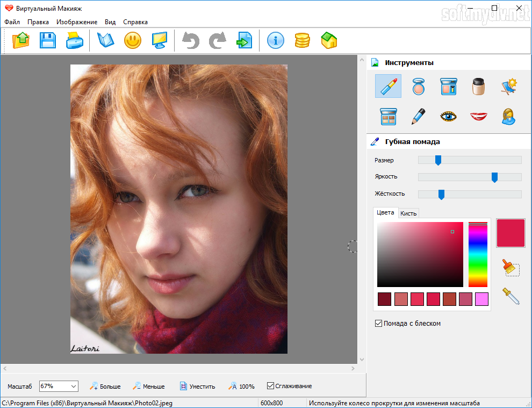Select the eye color tool

pyautogui.click(x=449, y=117)
